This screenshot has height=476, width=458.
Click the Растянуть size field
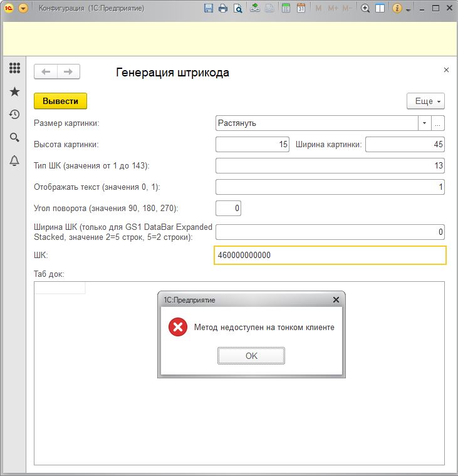(x=317, y=123)
